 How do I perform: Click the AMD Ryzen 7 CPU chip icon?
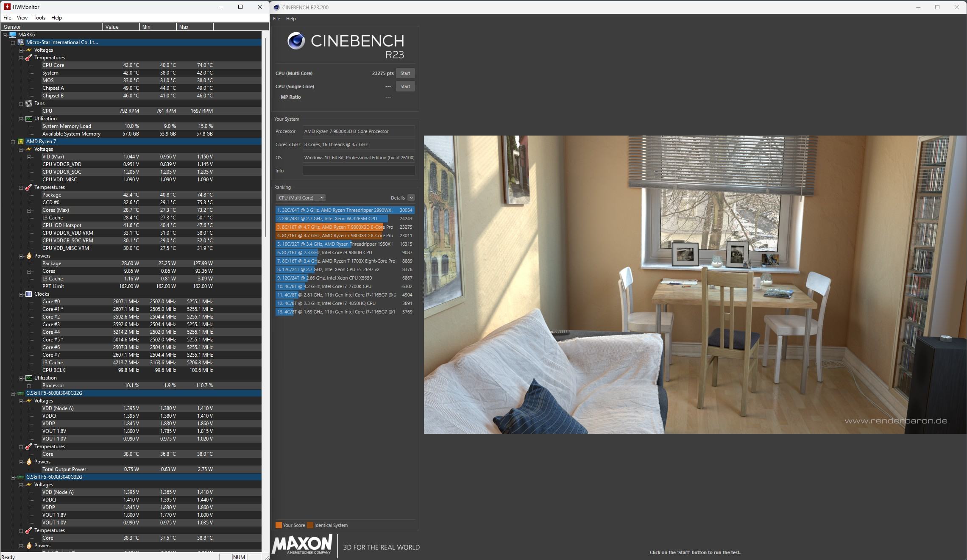point(20,141)
